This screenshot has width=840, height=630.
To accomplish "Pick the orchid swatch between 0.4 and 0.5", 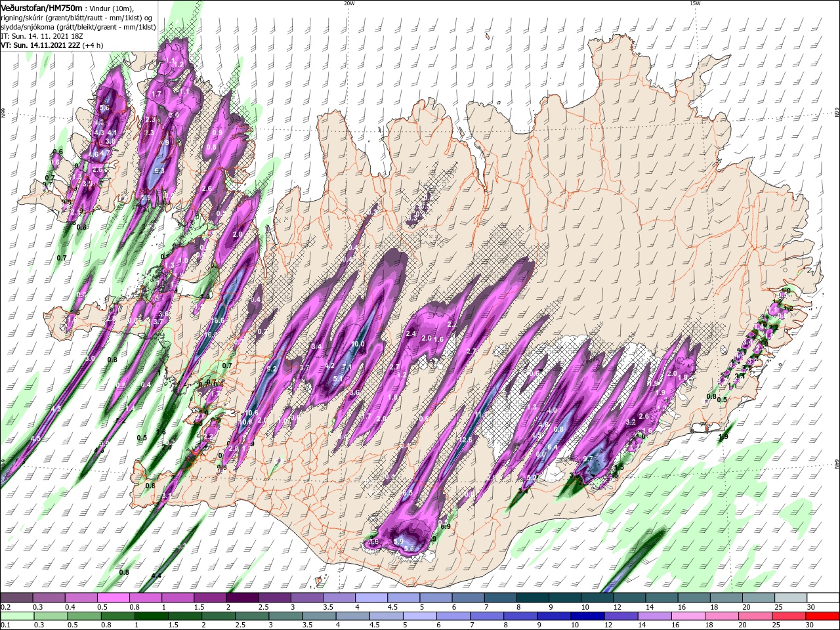I will tap(81, 598).
